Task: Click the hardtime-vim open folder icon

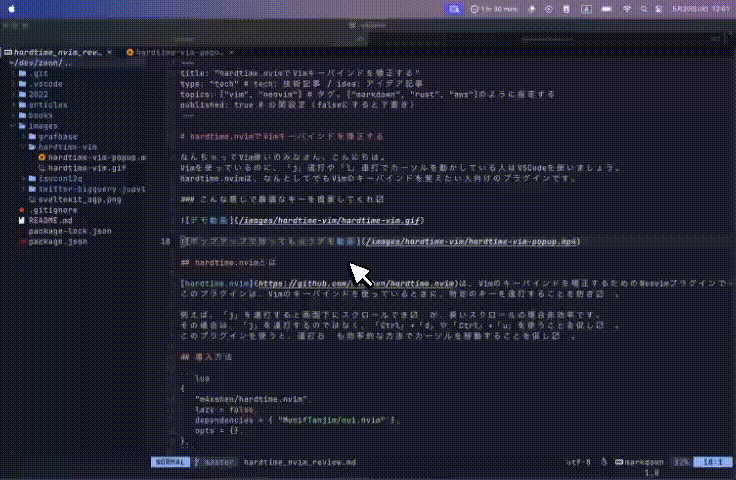Action: coord(32,147)
